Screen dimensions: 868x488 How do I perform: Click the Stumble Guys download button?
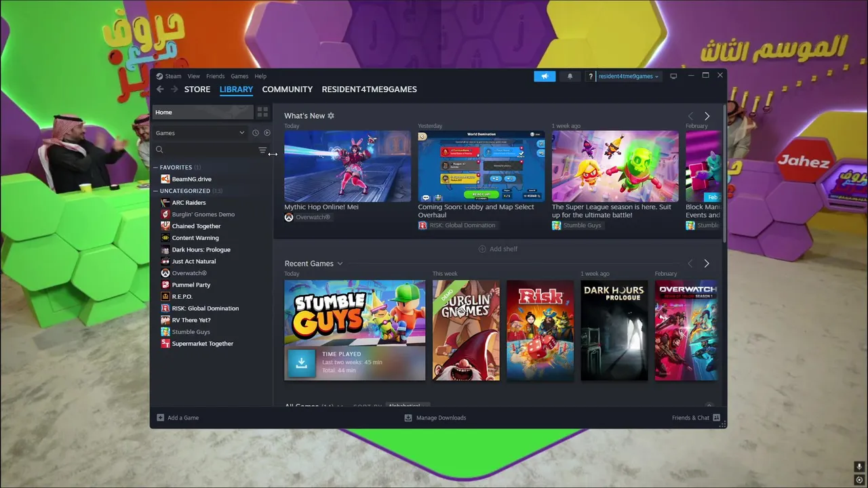[x=302, y=363]
